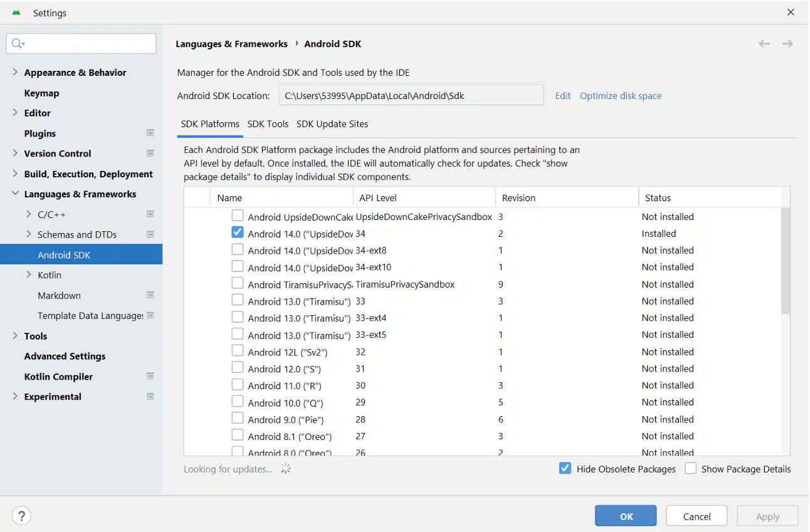The width and height of the screenshot is (810, 532).
Task: Collapse Languages & Frameworks section
Action: pyautogui.click(x=15, y=194)
